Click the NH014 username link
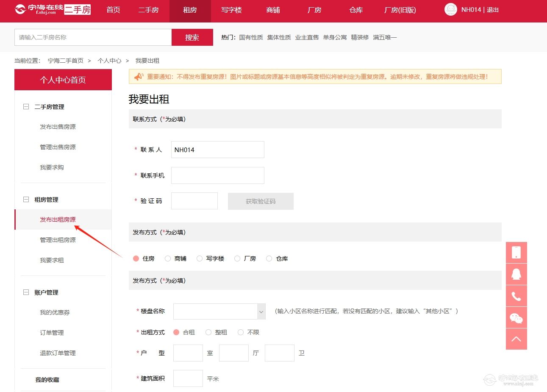The height and width of the screenshot is (392, 547). pyautogui.click(x=471, y=10)
